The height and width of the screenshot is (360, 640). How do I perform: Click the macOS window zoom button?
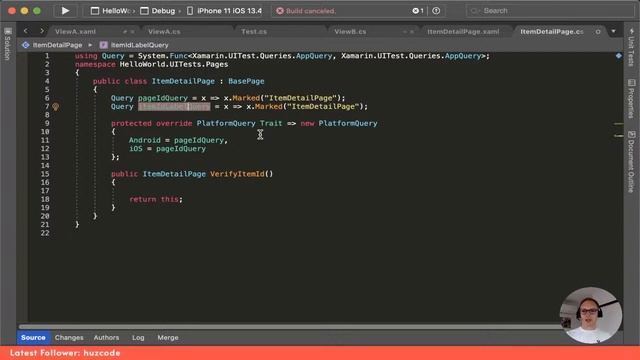37,11
